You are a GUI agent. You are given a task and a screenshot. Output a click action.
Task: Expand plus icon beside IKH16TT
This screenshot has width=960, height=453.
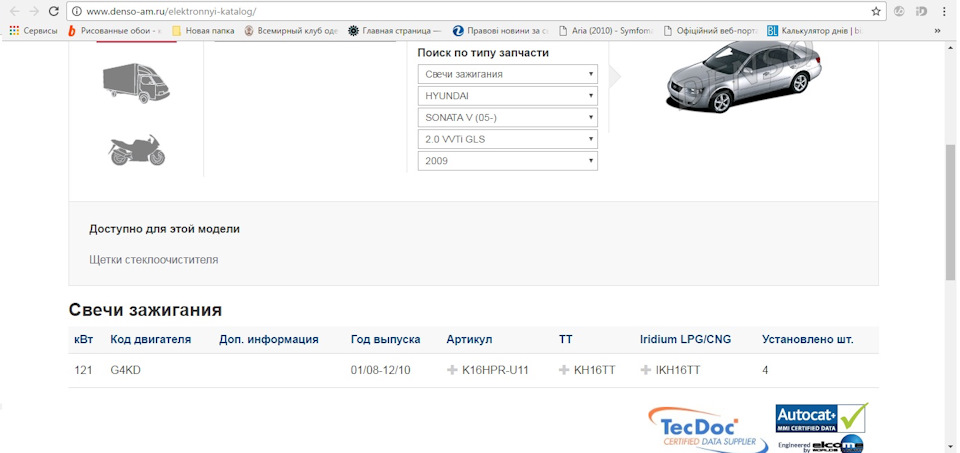click(645, 370)
